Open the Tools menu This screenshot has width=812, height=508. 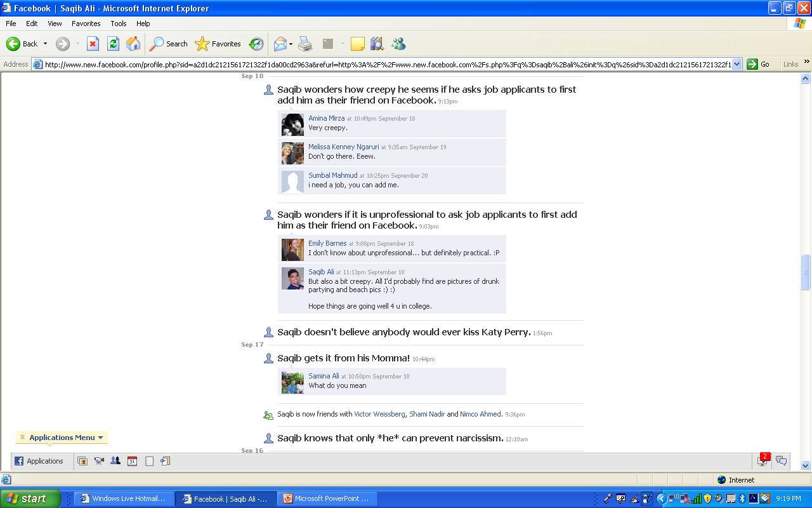tap(119, 23)
